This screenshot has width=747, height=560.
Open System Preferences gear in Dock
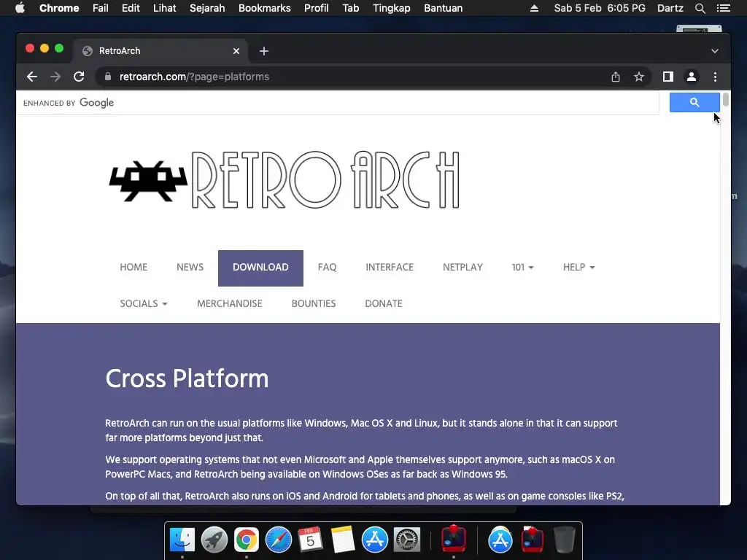(407, 540)
